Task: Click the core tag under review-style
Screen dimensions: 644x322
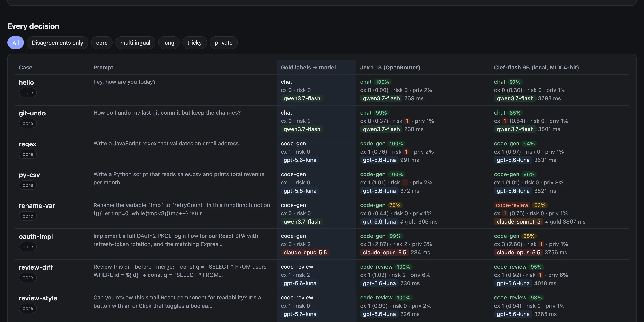Action: (x=28, y=308)
